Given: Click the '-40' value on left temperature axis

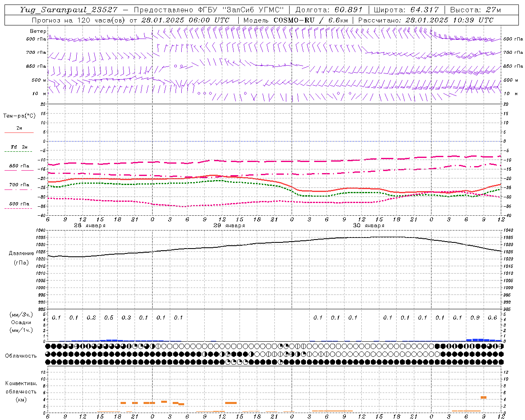Looking at the screenshot, I should 42,215.
